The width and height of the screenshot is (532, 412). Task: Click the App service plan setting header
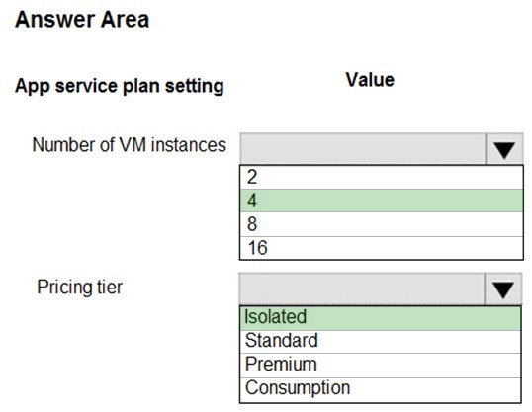tap(120, 86)
